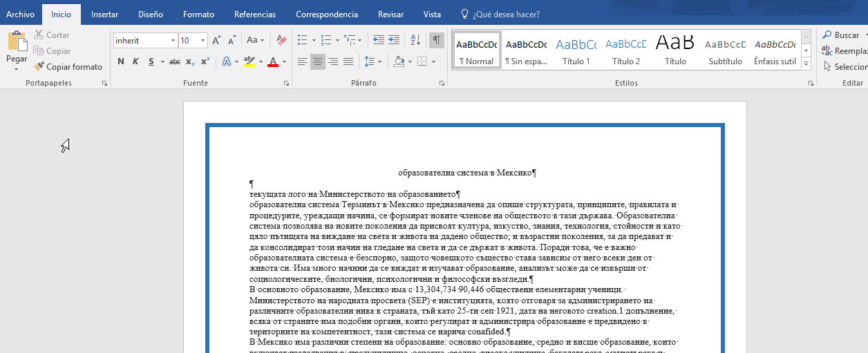This screenshot has width=868, height=353.
Task: Toggle strikethrough abc formatting
Action: [175, 61]
